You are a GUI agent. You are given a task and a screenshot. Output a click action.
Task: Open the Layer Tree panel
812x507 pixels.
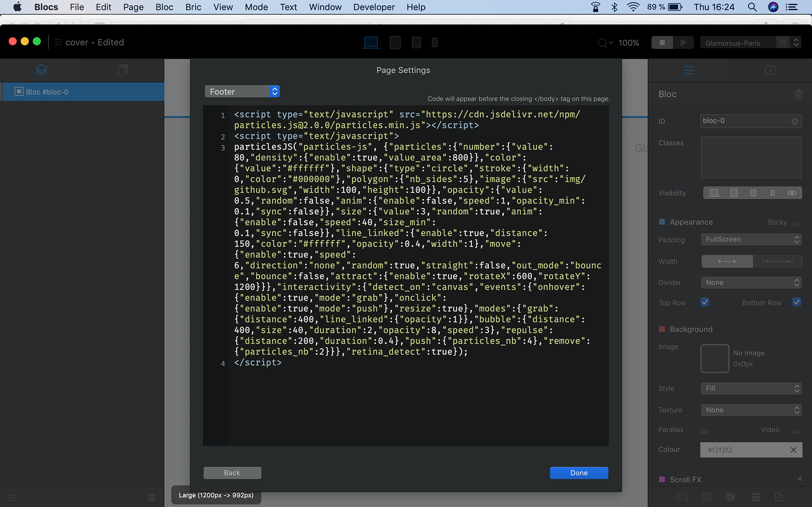pos(41,69)
